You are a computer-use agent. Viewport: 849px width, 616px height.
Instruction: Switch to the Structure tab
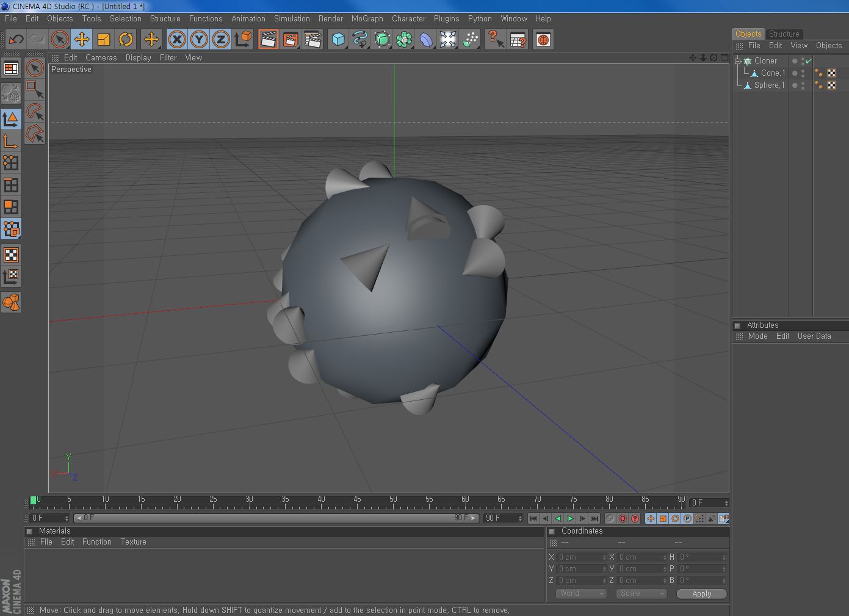(x=784, y=34)
